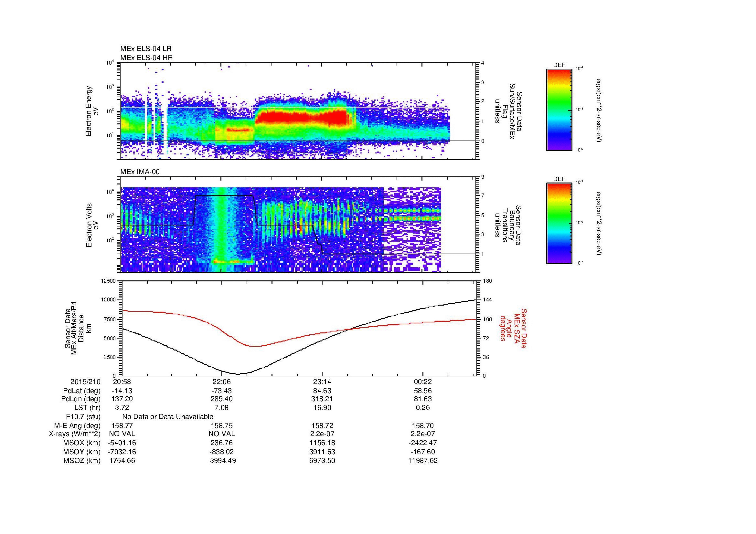Click the black altitude curve minimum near 22:06

click(x=238, y=374)
